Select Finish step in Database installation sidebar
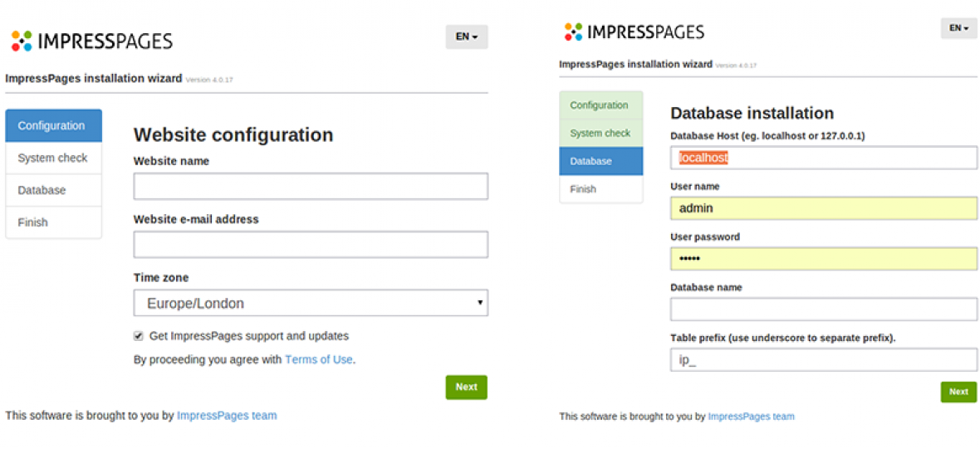Screen dimensions: 980x453 tap(600, 189)
